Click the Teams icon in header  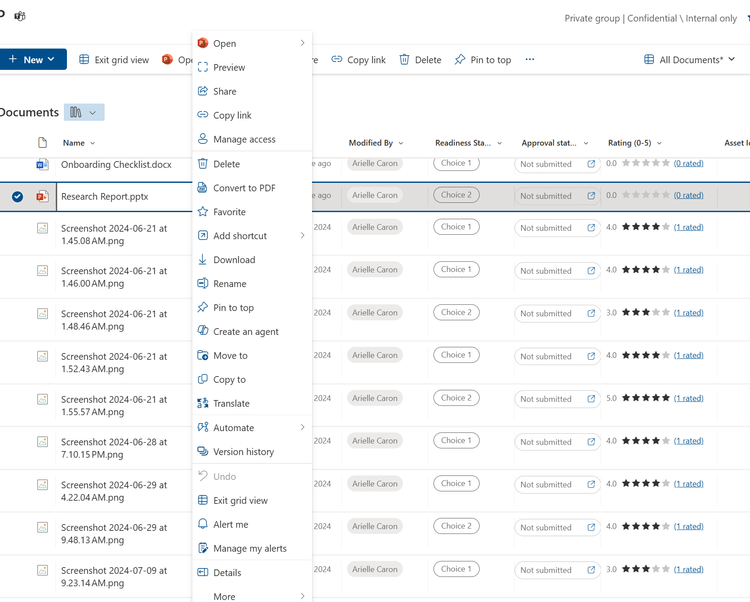tap(20, 16)
